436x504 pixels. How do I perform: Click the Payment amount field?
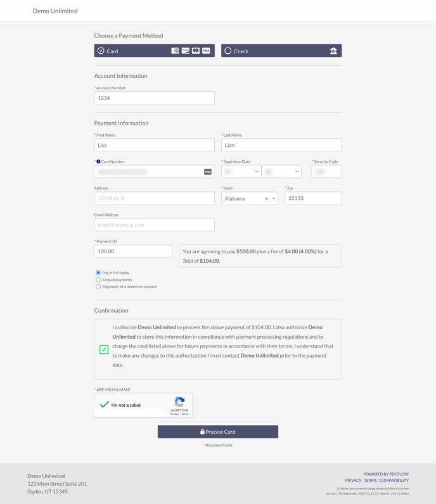pyautogui.click(x=133, y=251)
